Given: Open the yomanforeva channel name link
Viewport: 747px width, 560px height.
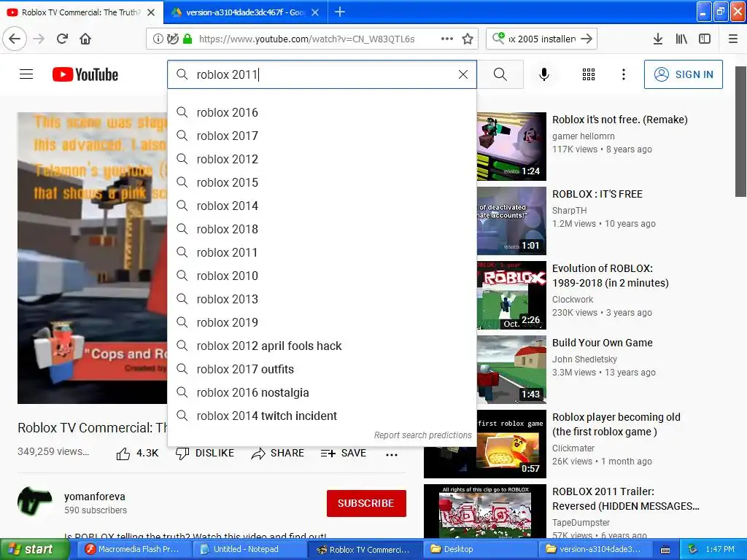Looking at the screenshot, I should pos(95,496).
